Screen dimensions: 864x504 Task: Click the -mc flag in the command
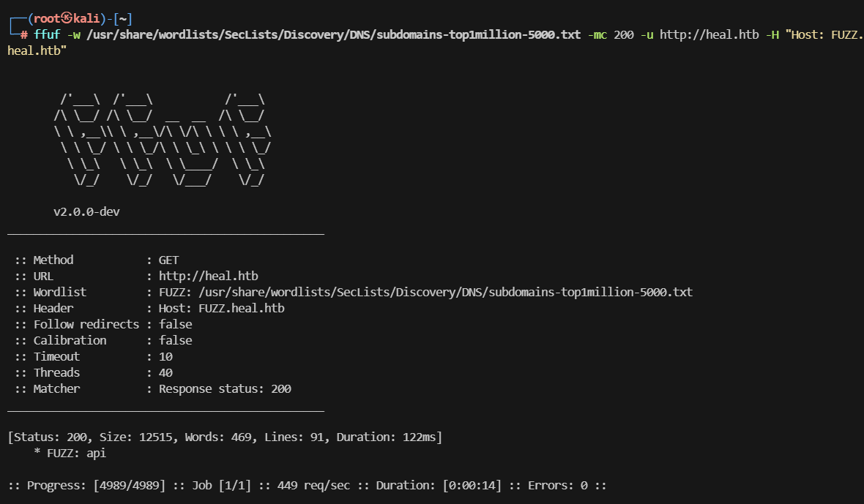pyautogui.click(x=597, y=34)
